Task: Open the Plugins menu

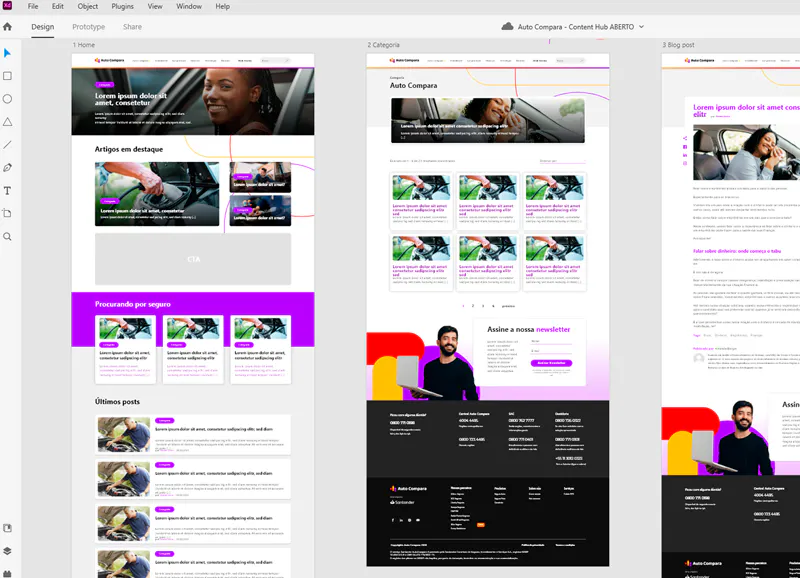Action: pyautogui.click(x=122, y=6)
